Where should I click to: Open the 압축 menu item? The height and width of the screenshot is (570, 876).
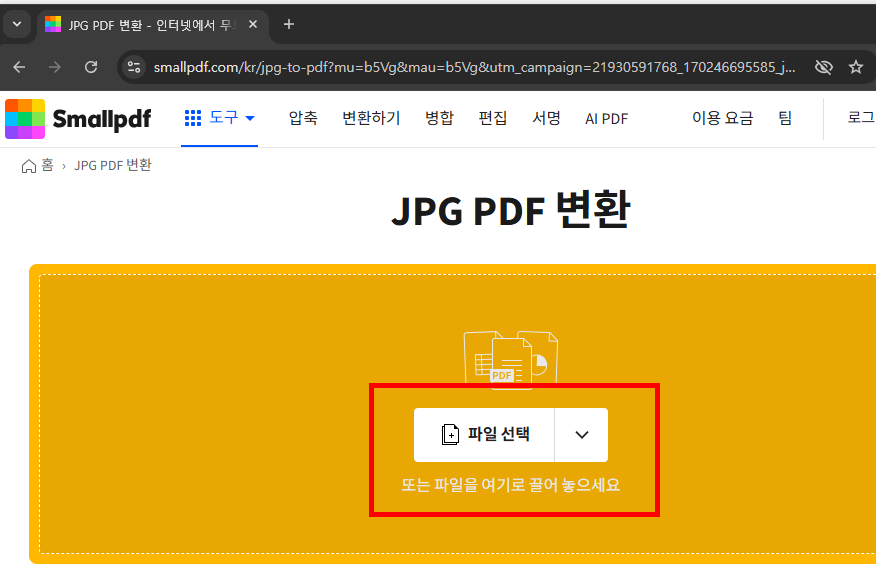coord(303,118)
